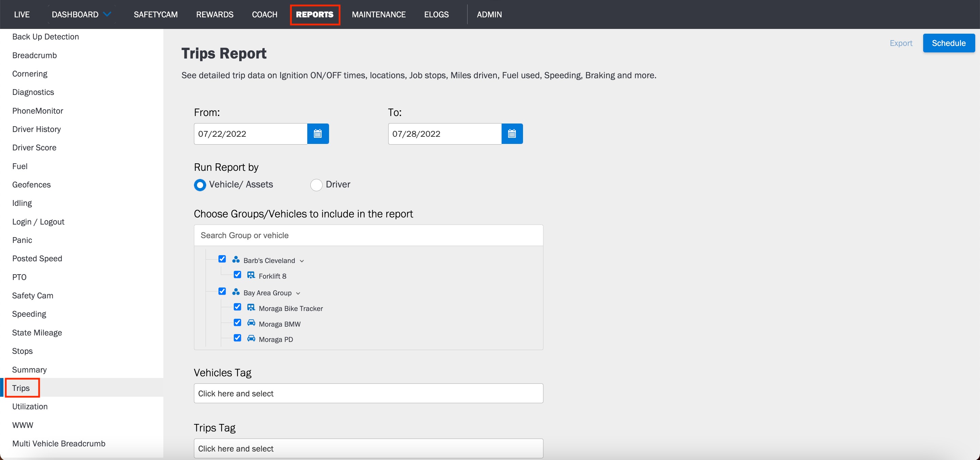Viewport: 980px width, 460px height.
Task: Open the Stops report
Action: coord(22,351)
